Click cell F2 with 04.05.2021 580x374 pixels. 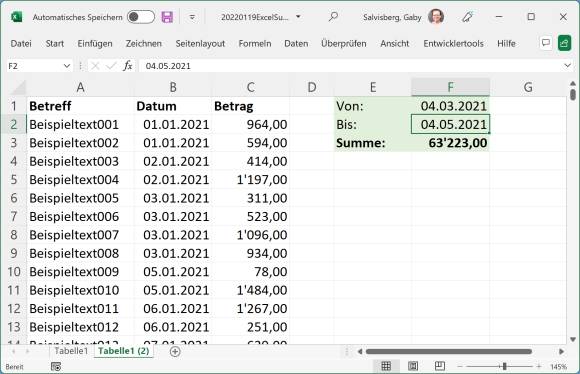[x=451, y=125]
